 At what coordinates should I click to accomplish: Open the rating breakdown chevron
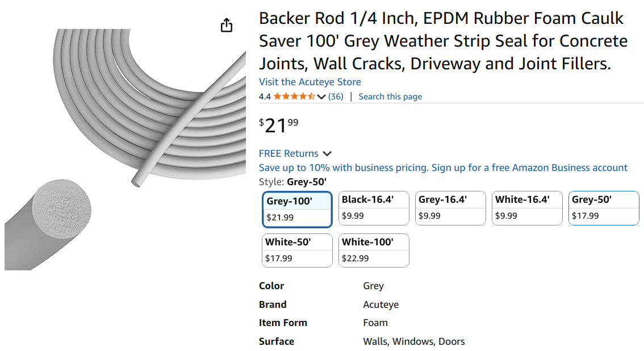[321, 97]
